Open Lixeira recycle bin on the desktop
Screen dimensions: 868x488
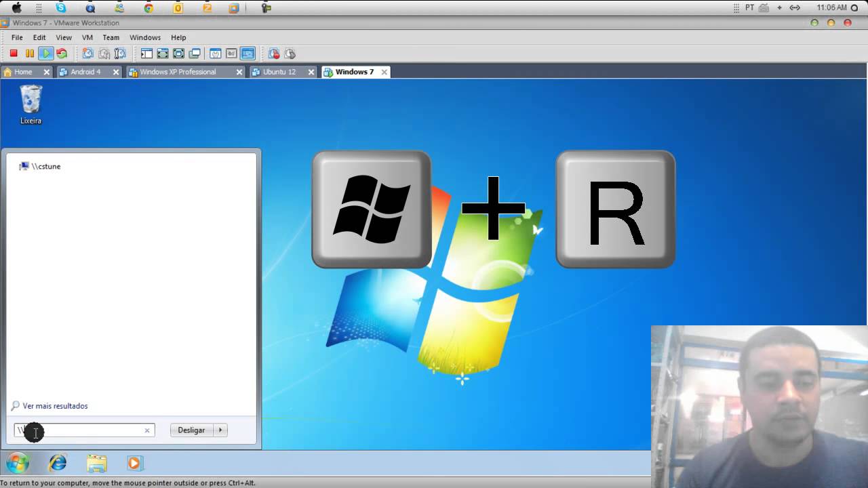tap(31, 104)
